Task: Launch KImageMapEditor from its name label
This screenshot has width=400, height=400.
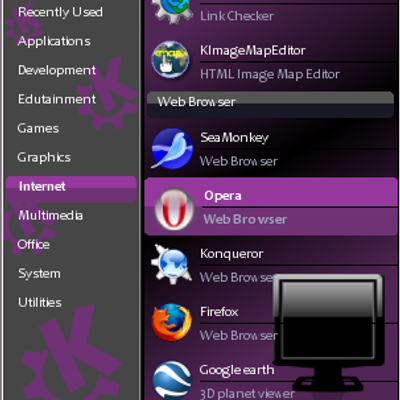Action: [253, 51]
